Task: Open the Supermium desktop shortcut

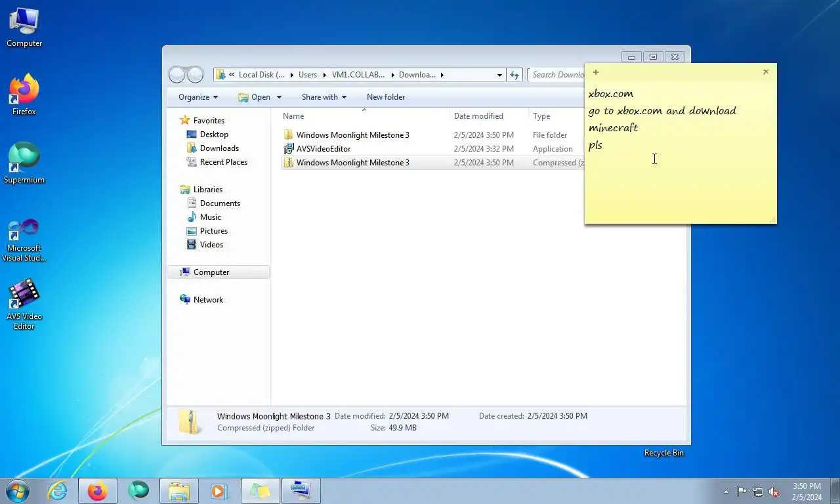Action: [x=24, y=163]
